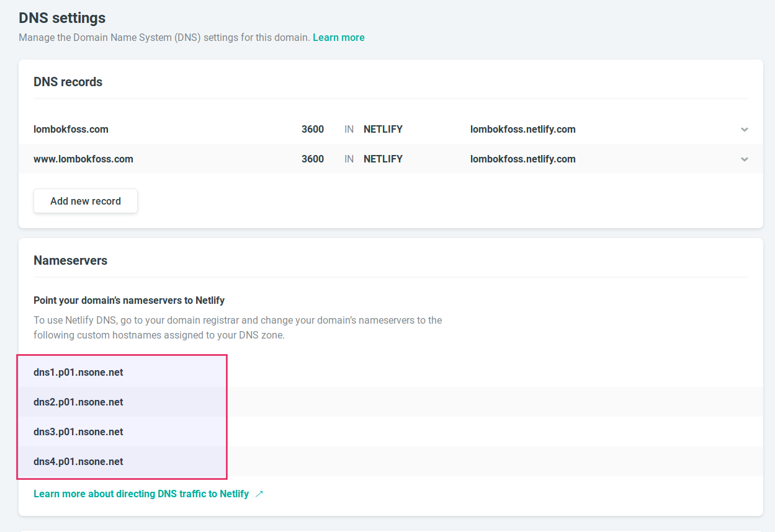Click the Add new record button

[x=85, y=201]
